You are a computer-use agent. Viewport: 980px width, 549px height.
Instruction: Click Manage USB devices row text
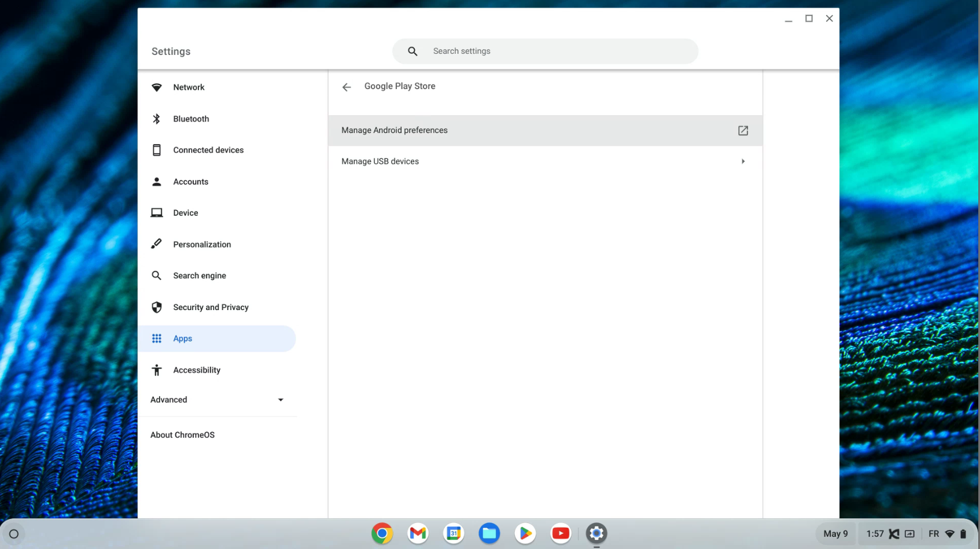point(380,161)
